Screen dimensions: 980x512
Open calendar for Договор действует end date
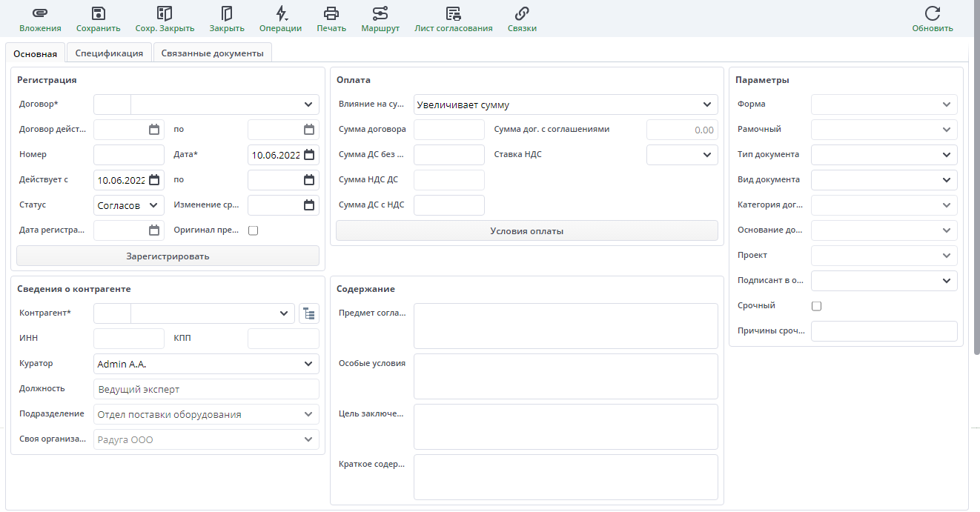[309, 130]
